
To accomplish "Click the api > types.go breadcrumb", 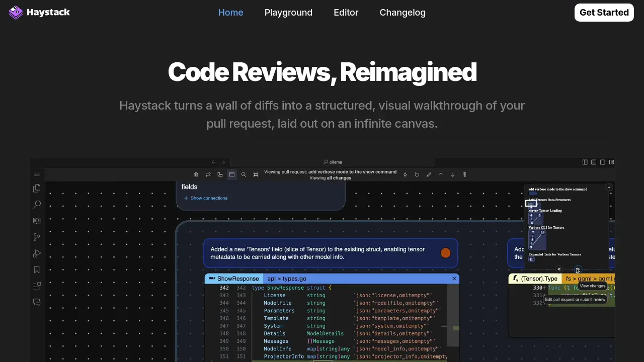I will pos(287,279).
